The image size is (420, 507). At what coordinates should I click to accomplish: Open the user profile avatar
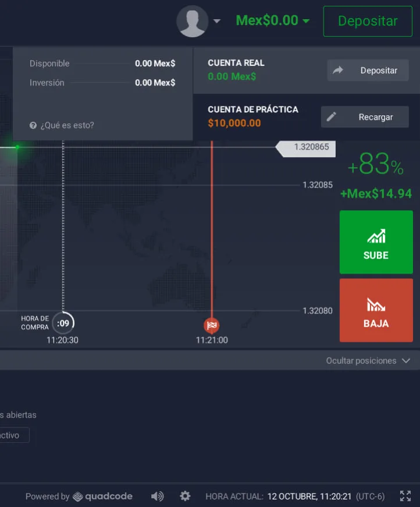(x=192, y=21)
